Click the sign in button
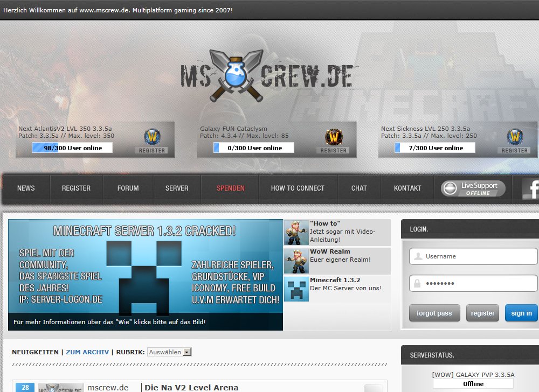 coord(521,313)
